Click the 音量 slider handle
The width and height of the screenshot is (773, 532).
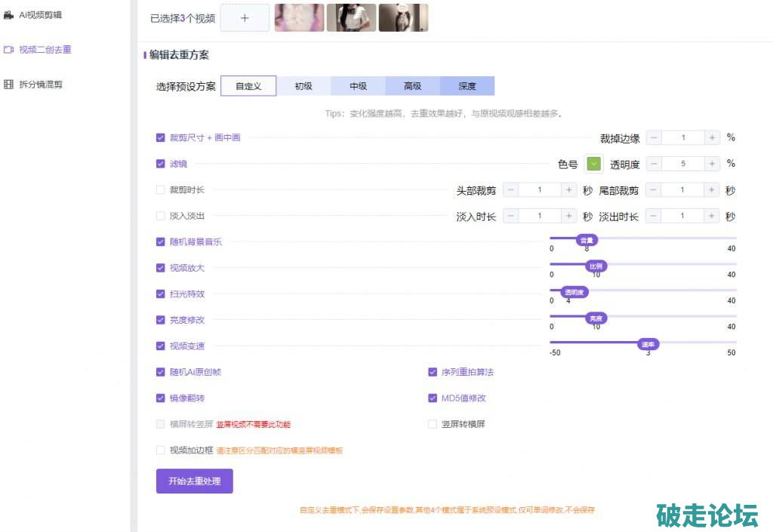click(587, 240)
